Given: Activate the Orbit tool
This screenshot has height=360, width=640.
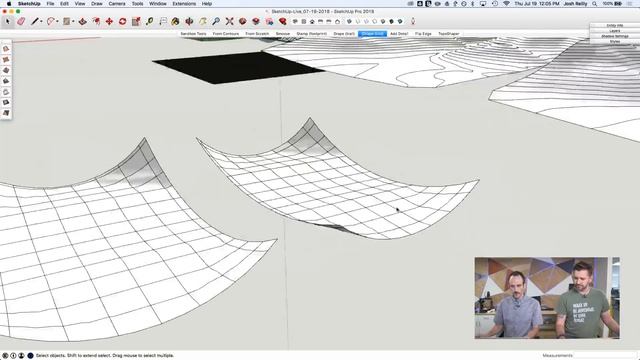Looking at the screenshot, I should pyautogui.click(x=189, y=21).
